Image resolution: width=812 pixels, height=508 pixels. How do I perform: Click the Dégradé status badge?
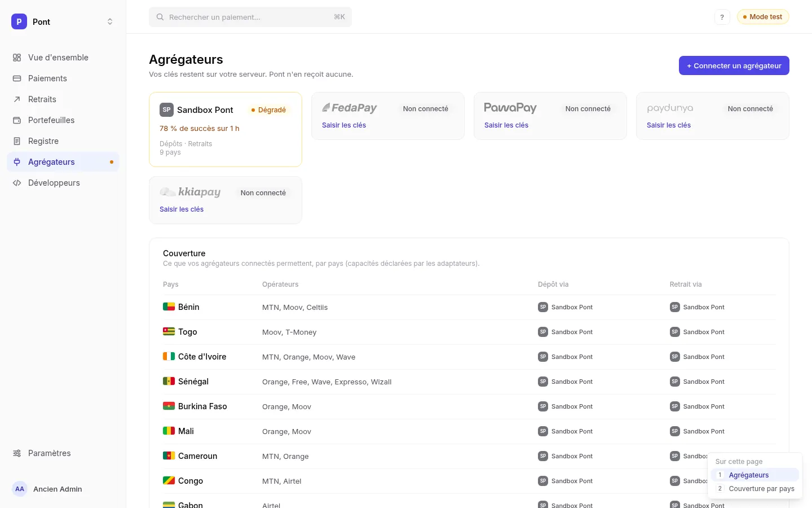tap(268, 110)
